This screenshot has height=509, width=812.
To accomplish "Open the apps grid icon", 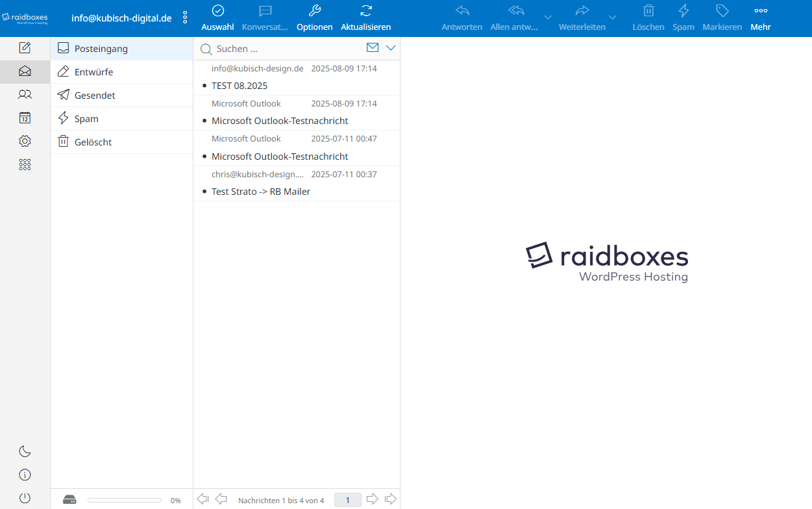I will click(x=25, y=165).
